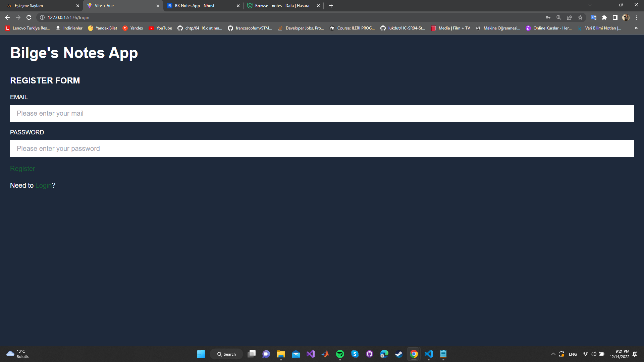Open MATLAB from the taskbar

325,354
